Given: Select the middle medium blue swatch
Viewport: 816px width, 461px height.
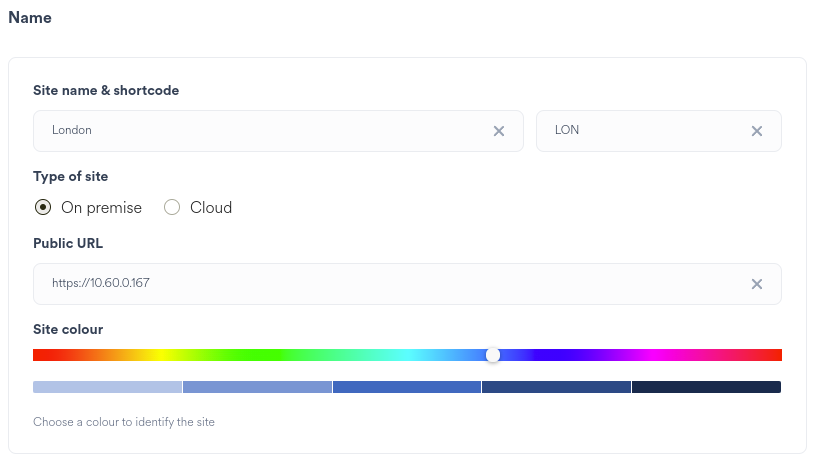Looking at the screenshot, I should (x=407, y=387).
